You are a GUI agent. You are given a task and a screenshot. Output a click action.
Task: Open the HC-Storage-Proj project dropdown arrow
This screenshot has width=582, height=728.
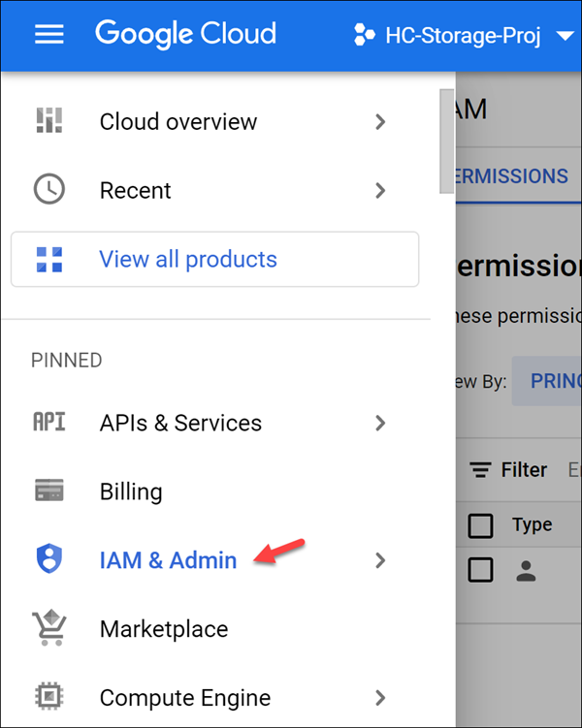(x=565, y=36)
